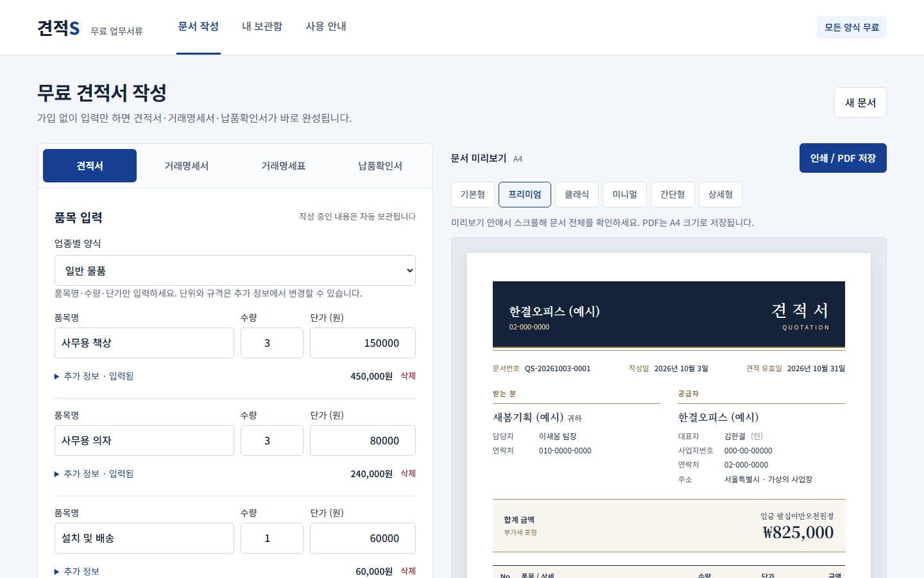Switch to the 거래명세표 tab
The width and height of the screenshot is (924, 578).
[283, 166]
